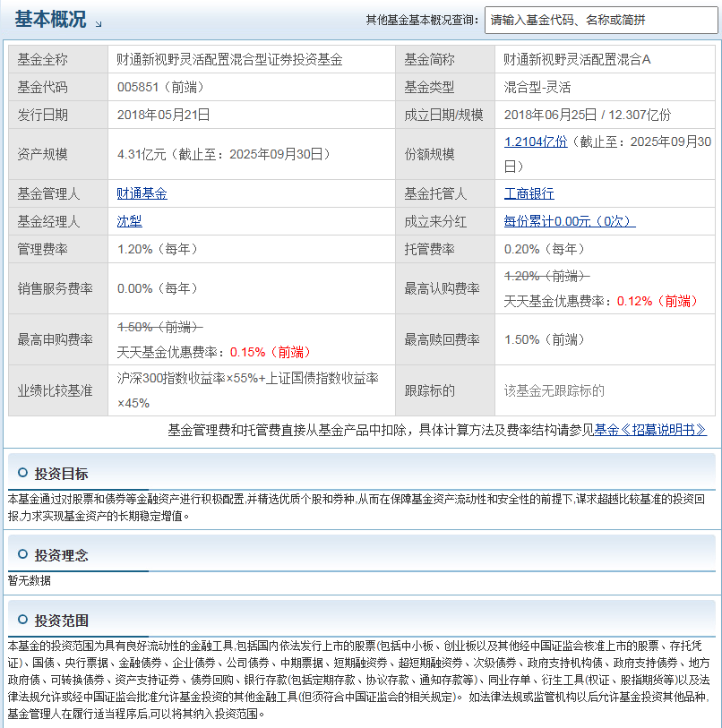The image size is (722, 728).
Task: Click the circle icon beside 投资目标
Action: (22, 473)
